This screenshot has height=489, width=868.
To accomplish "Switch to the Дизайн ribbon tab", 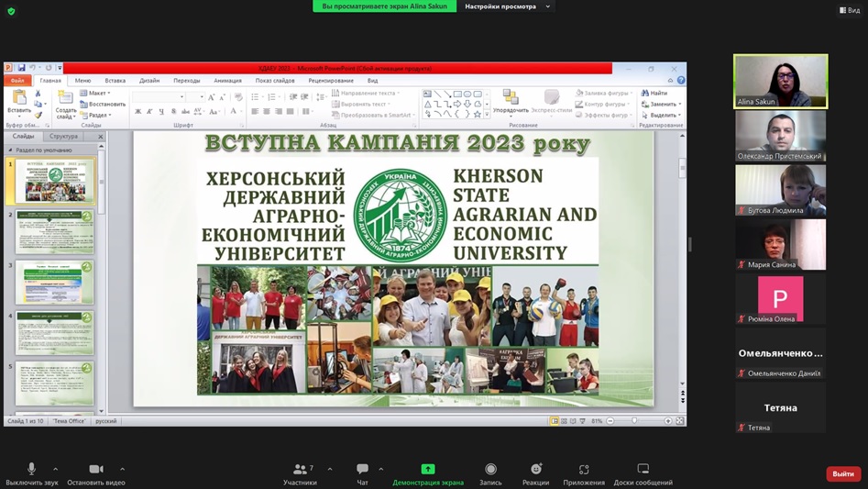I will 149,81.
